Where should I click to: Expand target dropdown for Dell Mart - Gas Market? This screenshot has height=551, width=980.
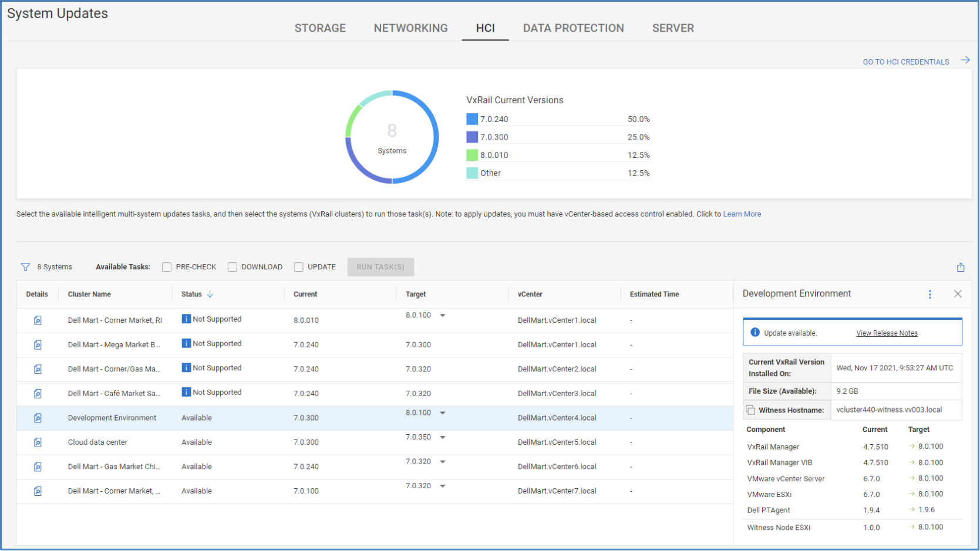pos(443,462)
